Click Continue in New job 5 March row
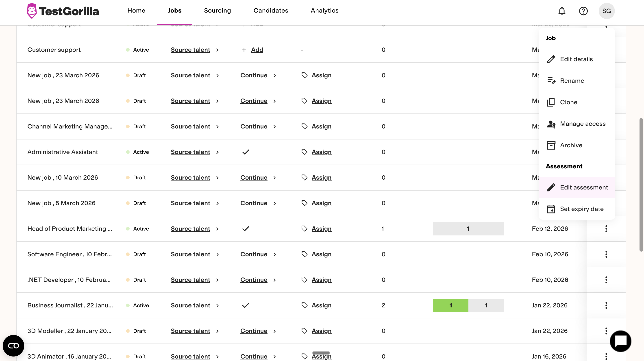Image resolution: width=644 pixels, height=361 pixels. (254, 203)
